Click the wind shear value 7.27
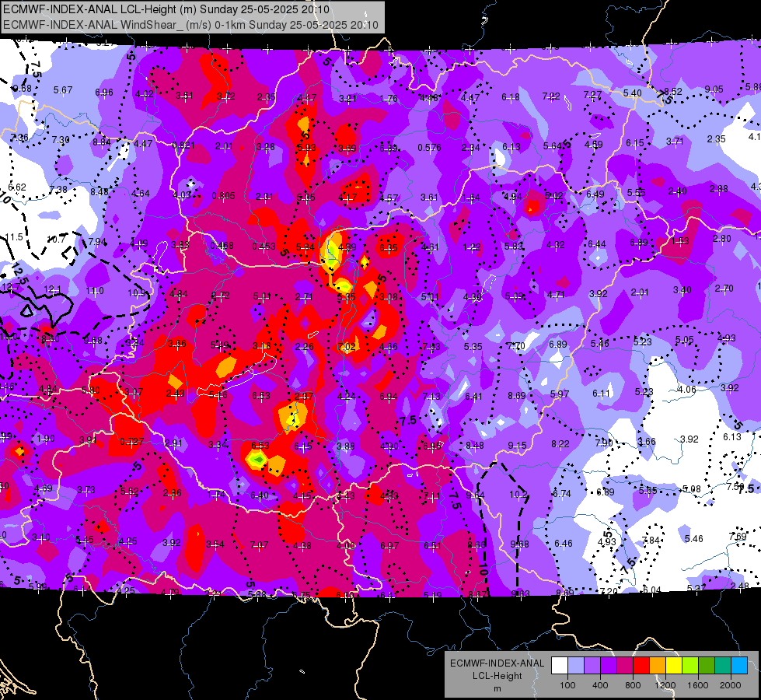Image resolution: width=761 pixels, height=700 pixels. (x=592, y=95)
